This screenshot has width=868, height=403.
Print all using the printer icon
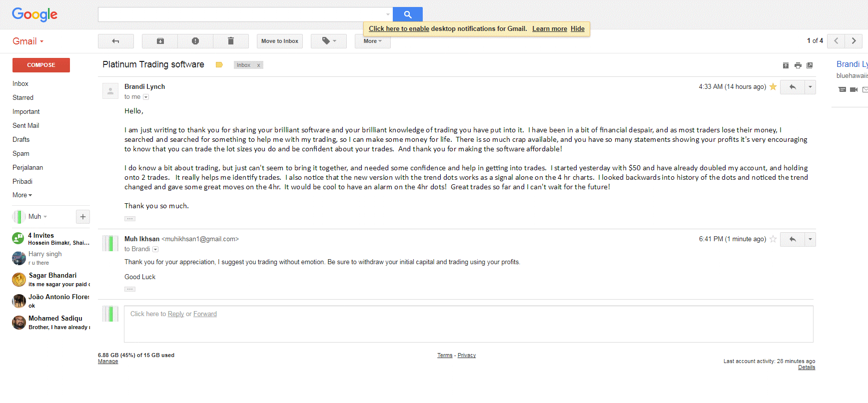click(x=798, y=65)
